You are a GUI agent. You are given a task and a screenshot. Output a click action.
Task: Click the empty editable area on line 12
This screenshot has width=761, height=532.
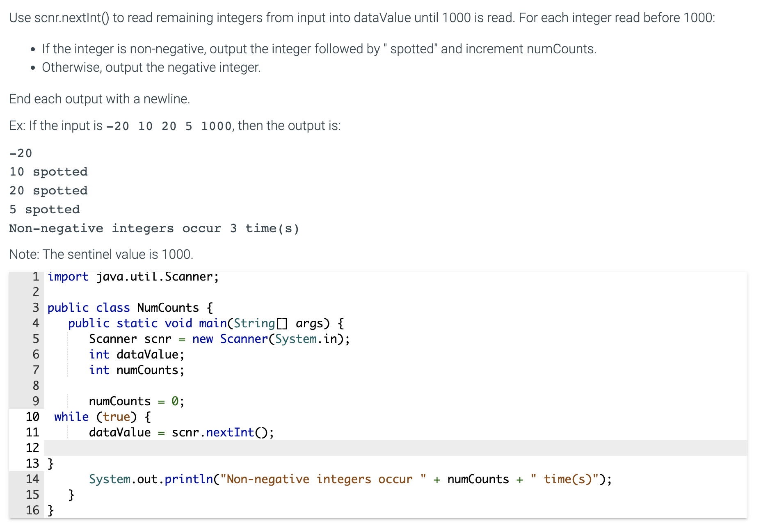[205, 448]
